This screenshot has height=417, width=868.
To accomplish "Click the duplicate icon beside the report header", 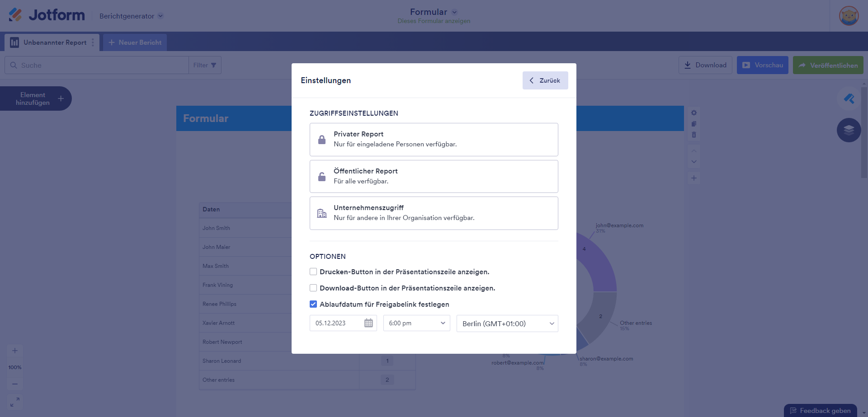I will [x=694, y=124].
